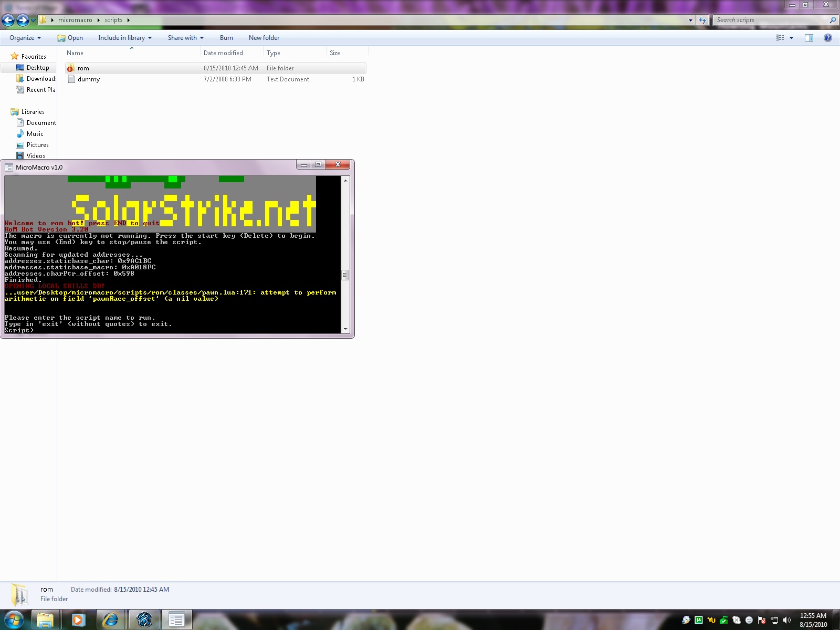Toggle the preview pane button
Image resolution: width=840 pixels, height=630 pixels.
click(x=809, y=38)
